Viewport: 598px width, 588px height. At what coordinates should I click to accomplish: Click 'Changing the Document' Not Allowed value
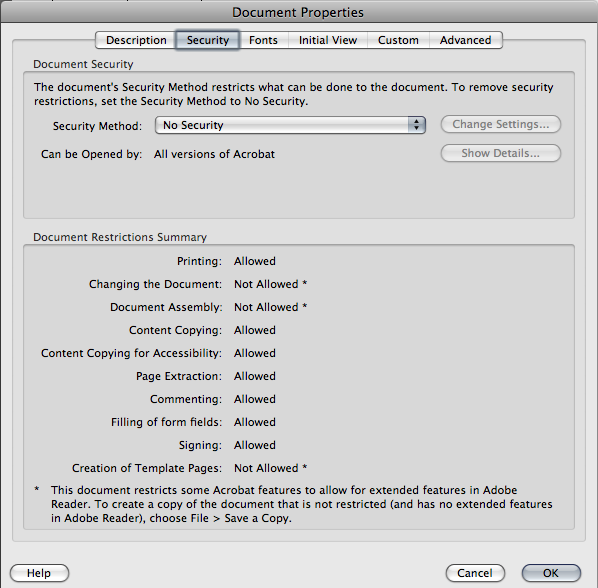(x=270, y=284)
